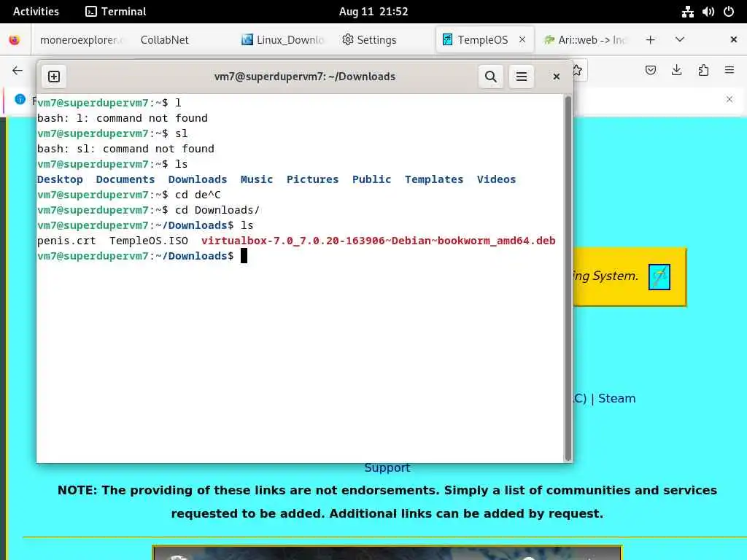
Task: Open the Support link on the page
Action: [387, 467]
